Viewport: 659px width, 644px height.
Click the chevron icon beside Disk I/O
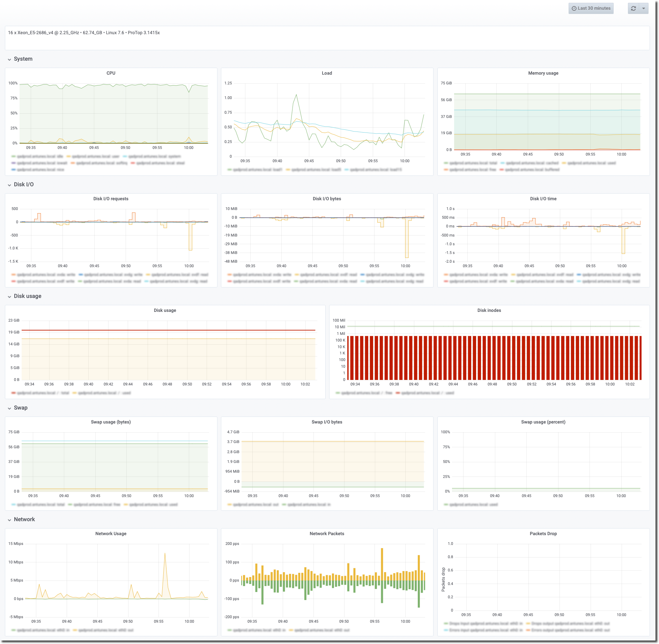click(9, 185)
